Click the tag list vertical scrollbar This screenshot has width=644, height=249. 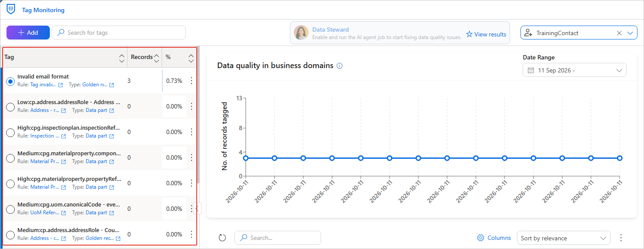(x=198, y=115)
